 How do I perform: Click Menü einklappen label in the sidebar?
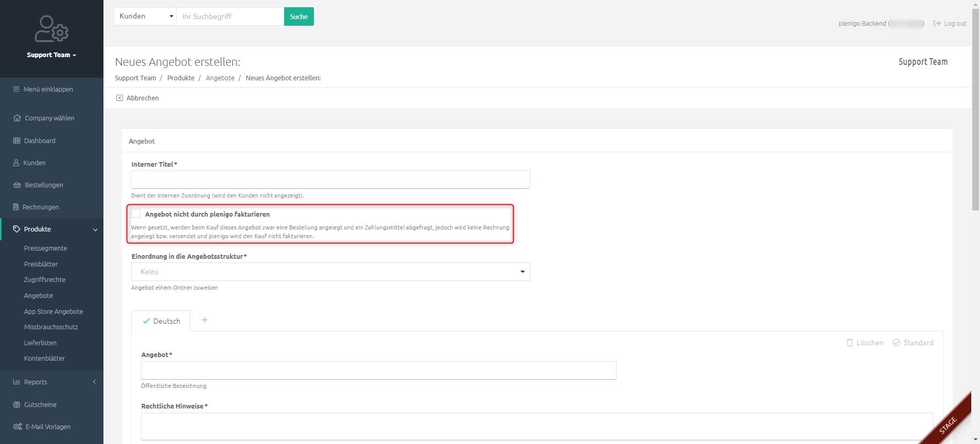tap(48, 89)
